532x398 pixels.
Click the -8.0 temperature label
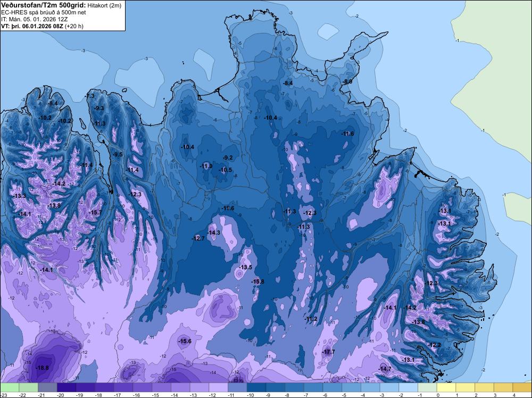click(347, 82)
